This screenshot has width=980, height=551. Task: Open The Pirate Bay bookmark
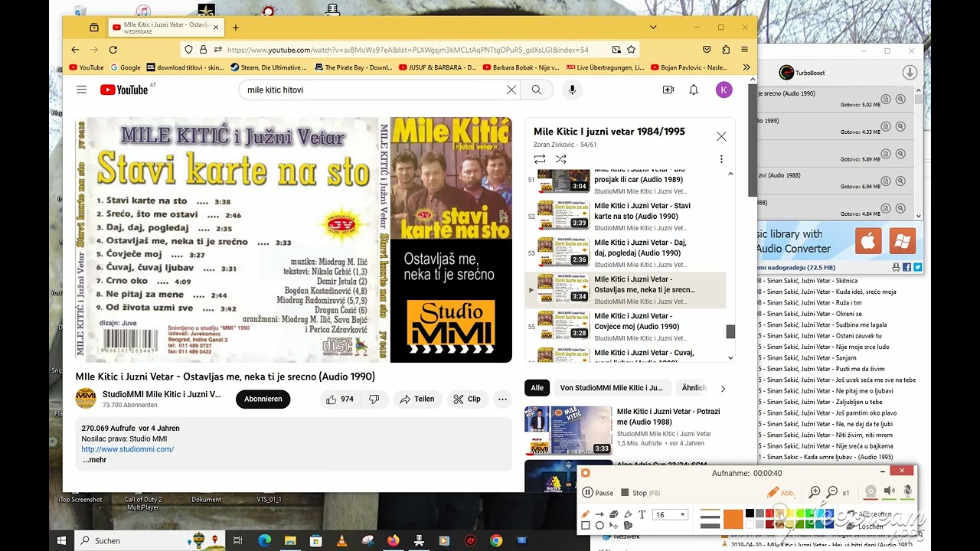pyautogui.click(x=353, y=67)
